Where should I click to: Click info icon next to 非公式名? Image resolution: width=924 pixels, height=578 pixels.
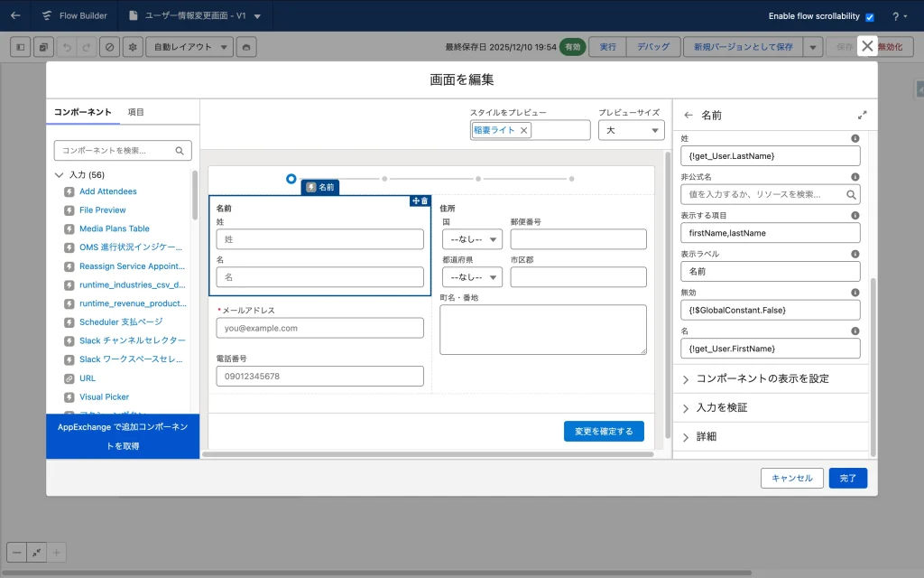(x=855, y=177)
